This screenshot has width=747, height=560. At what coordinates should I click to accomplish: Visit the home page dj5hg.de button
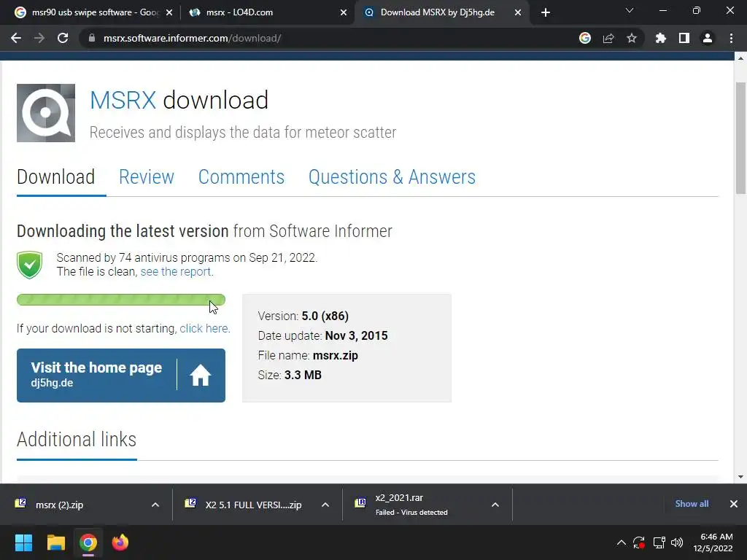[x=121, y=376]
